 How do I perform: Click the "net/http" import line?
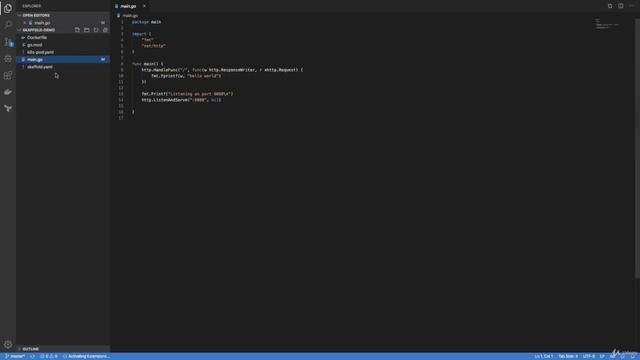[153, 46]
